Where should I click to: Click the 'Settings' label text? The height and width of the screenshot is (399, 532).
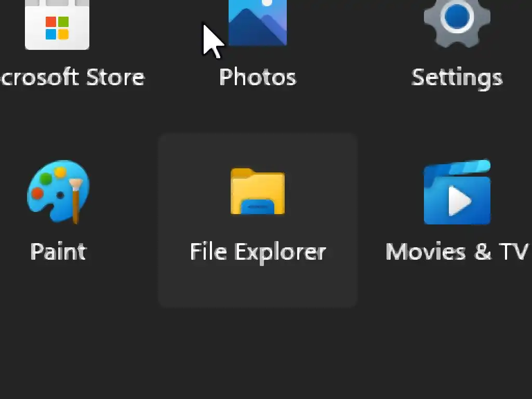[x=457, y=78]
